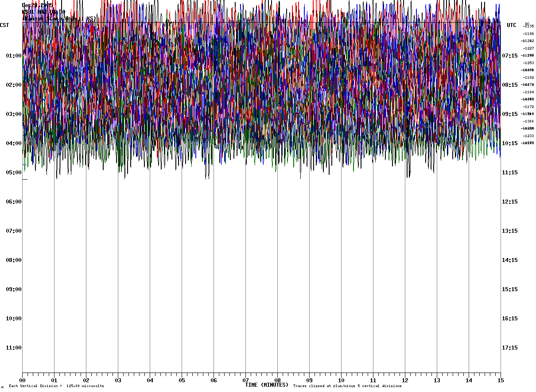Click the 13:15 UTC label
Image resolution: width=536 pixels, height=392 pixels.
click(x=510, y=231)
